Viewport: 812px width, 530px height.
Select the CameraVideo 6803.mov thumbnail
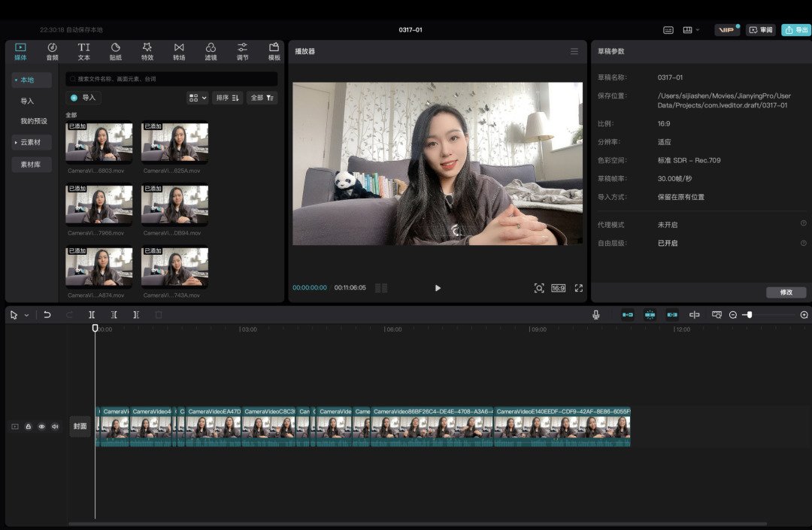(x=98, y=143)
